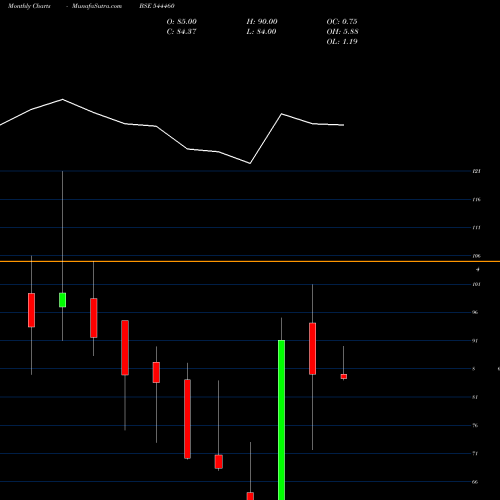Click the high value H: 90.00
Viewport: 500px width, 500px height.
click(262, 21)
